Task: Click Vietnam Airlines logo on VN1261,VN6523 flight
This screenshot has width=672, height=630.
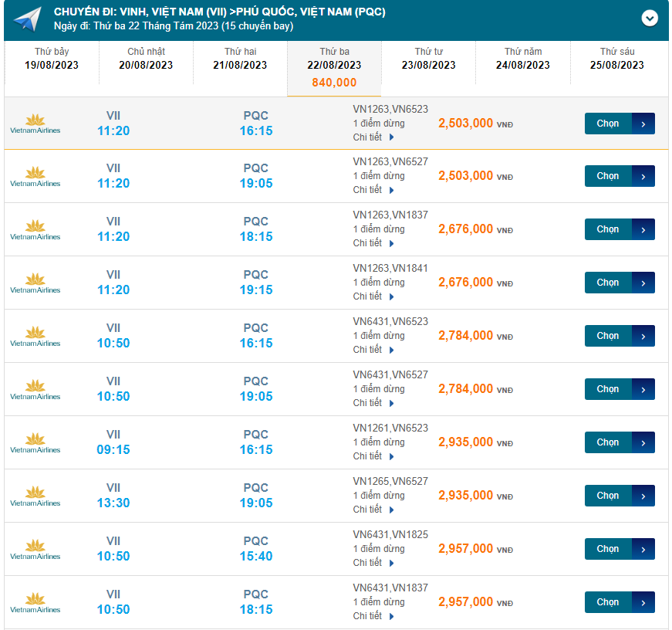Action: tap(35, 443)
